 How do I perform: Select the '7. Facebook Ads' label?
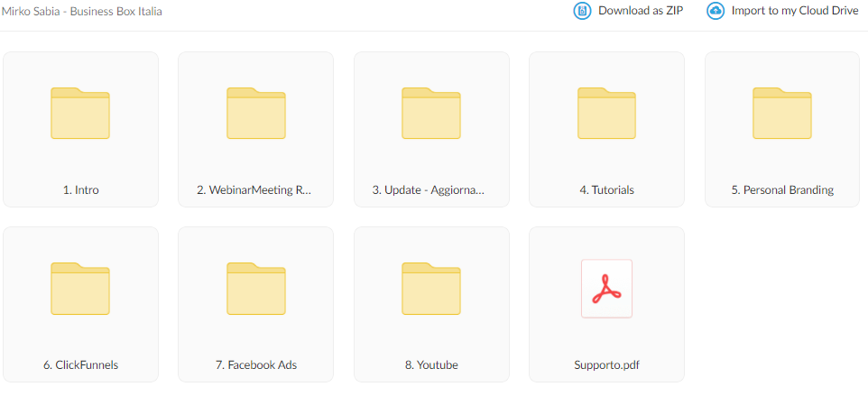coord(255,365)
